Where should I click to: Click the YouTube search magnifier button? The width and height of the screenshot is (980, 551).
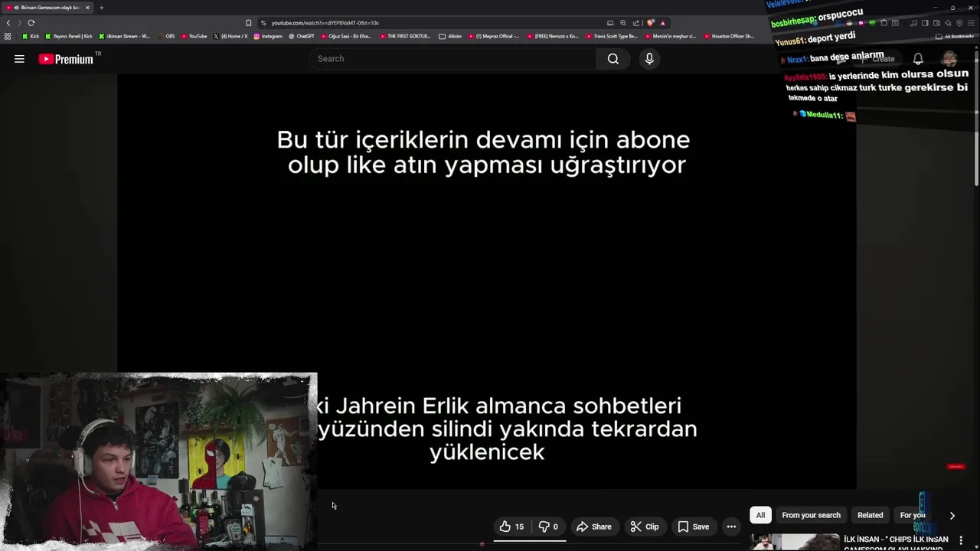tap(613, 59)
